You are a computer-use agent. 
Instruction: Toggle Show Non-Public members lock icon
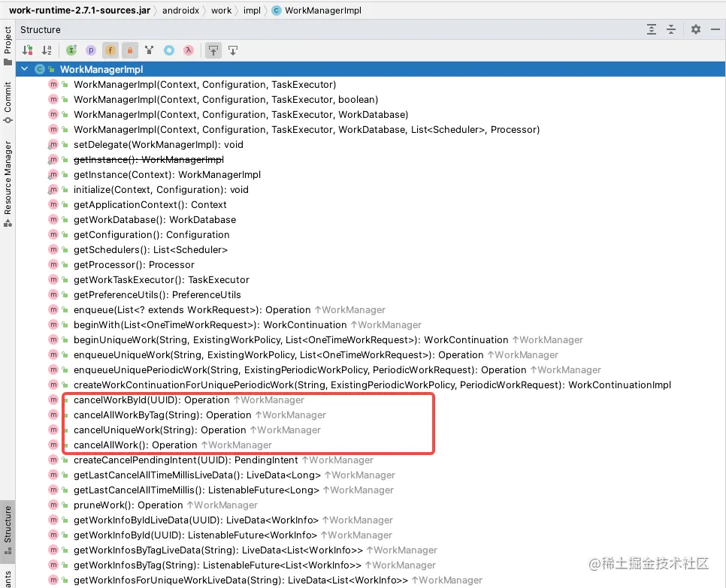coord(130,50)
